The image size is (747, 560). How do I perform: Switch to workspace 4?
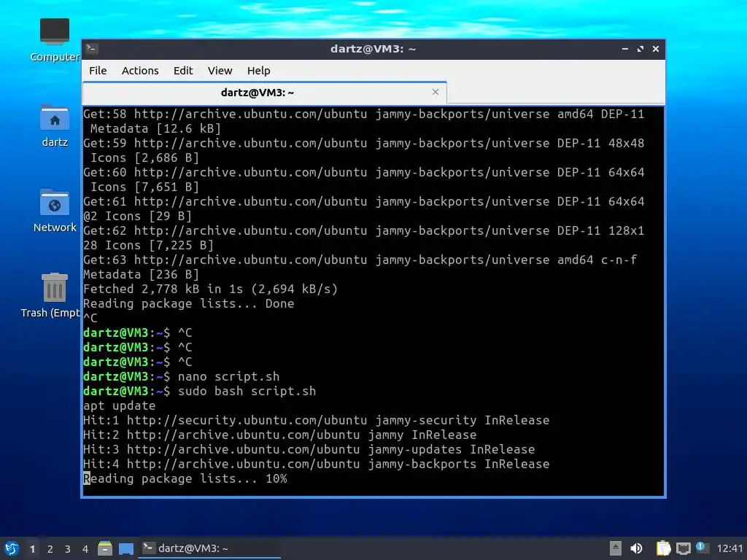[x=85, y=549]
